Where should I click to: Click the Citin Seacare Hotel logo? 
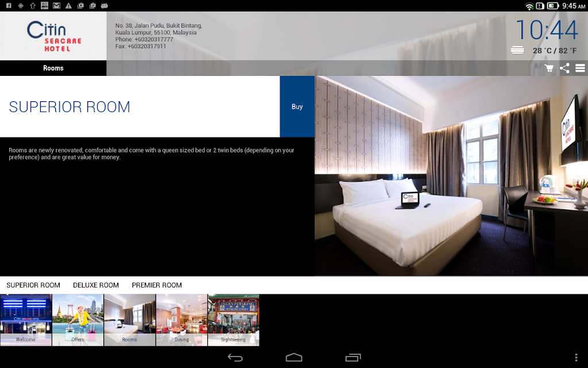[x=53, y=36]
